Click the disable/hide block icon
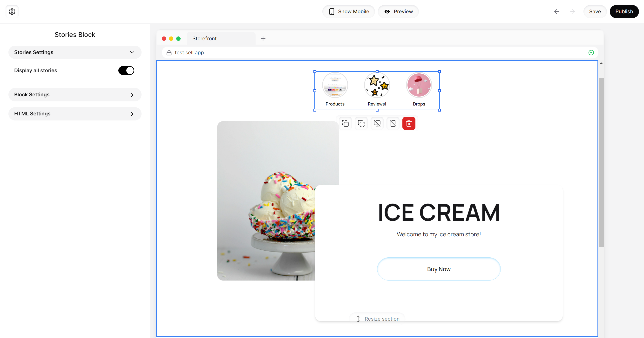Viewport: 644px width, 338px height. [x=377, y=124]
